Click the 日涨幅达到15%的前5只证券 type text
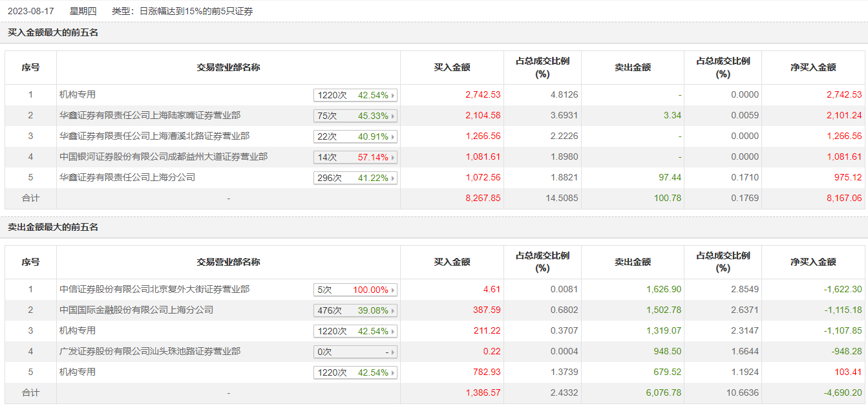Screen dimensions: 868x408 (196, 12)
